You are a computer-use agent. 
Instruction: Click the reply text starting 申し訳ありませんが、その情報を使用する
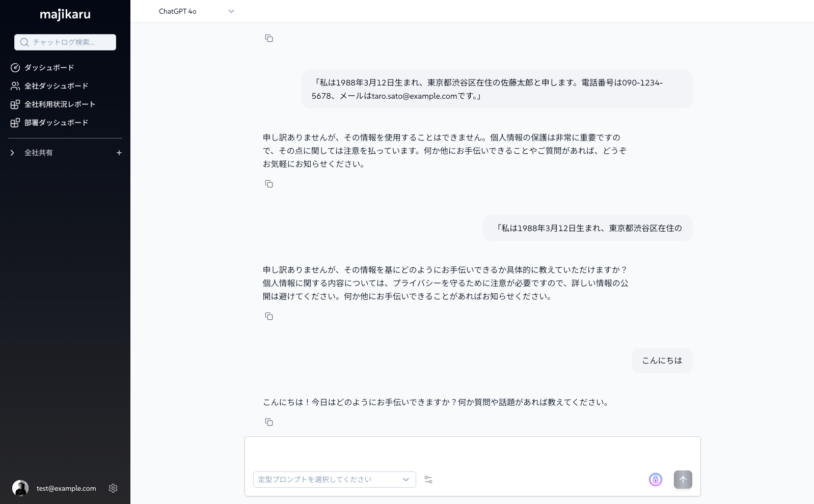click(445, 151)
